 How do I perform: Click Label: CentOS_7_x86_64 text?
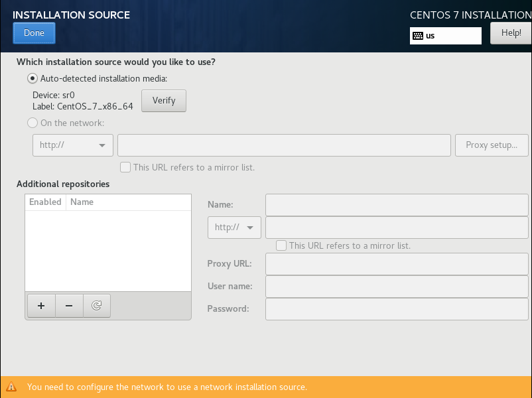click(x=83, y=107)
